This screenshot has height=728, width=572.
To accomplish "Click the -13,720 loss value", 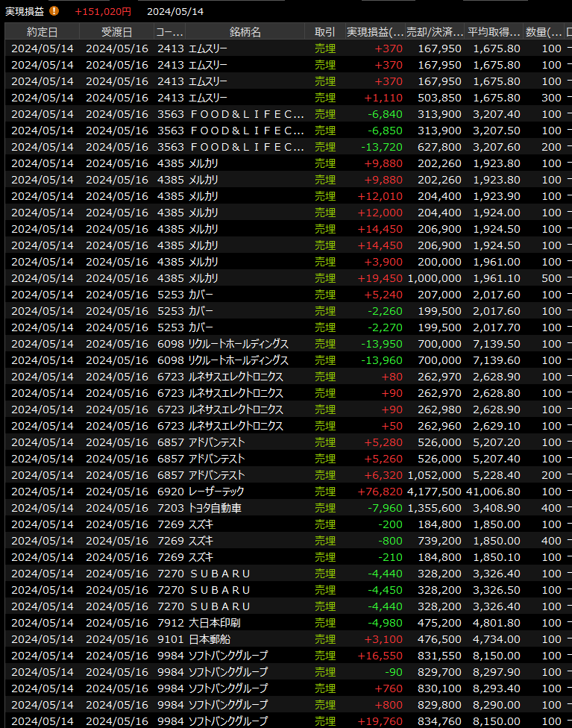I will pyautogui.click(x=382, y=147).
